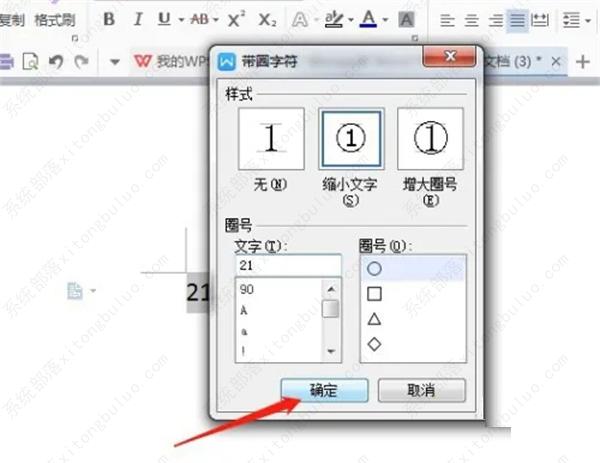The image size is (600, 463).
Task: Click the text list scrollbar thumb
Action: (x=331, y=309)
